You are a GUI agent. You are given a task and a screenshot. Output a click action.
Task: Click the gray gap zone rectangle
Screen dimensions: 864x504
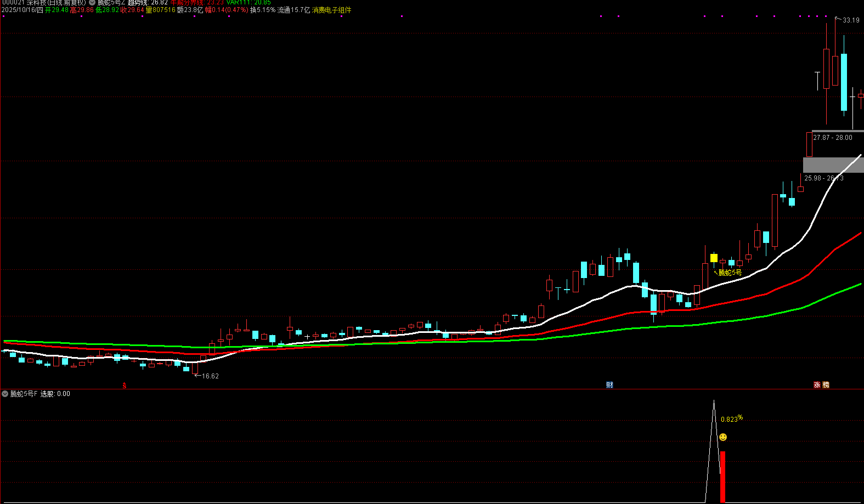click(x=833, y=165)
